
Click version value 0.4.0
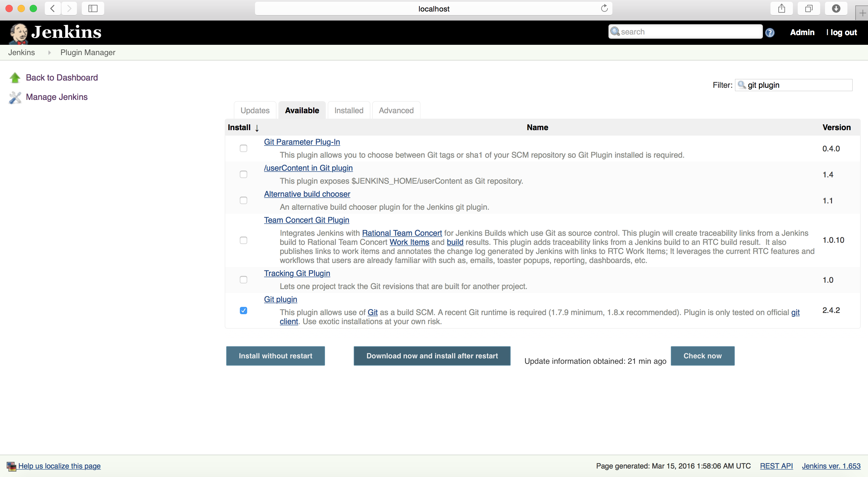(x=831, y=148)
